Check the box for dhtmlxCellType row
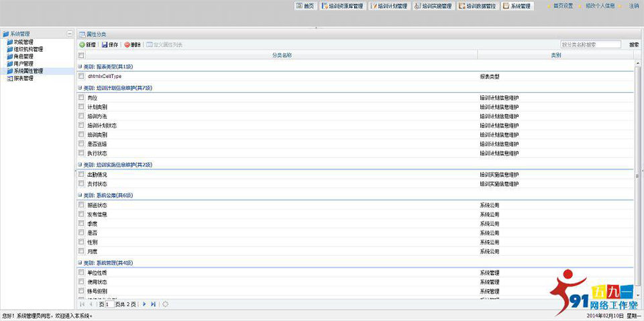This screenshot has height=321, width=644. coord(81,77)
